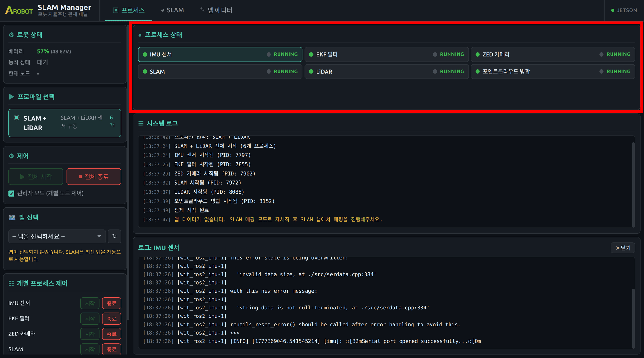Click 종료 for IMU 센서
This screenshot has width=644, height=358.
tap(112, 303)
